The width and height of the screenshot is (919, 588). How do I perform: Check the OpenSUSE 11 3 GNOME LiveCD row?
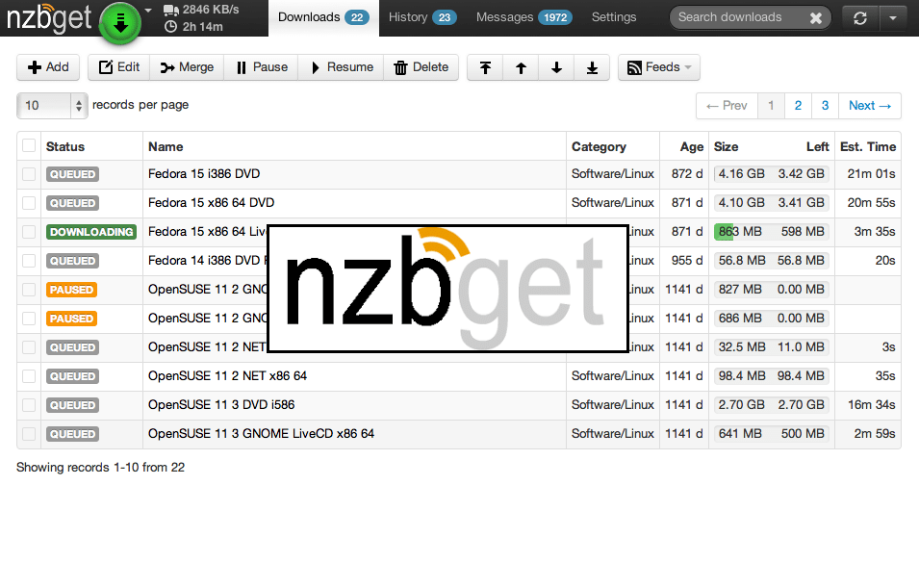[x=29, y=434]
